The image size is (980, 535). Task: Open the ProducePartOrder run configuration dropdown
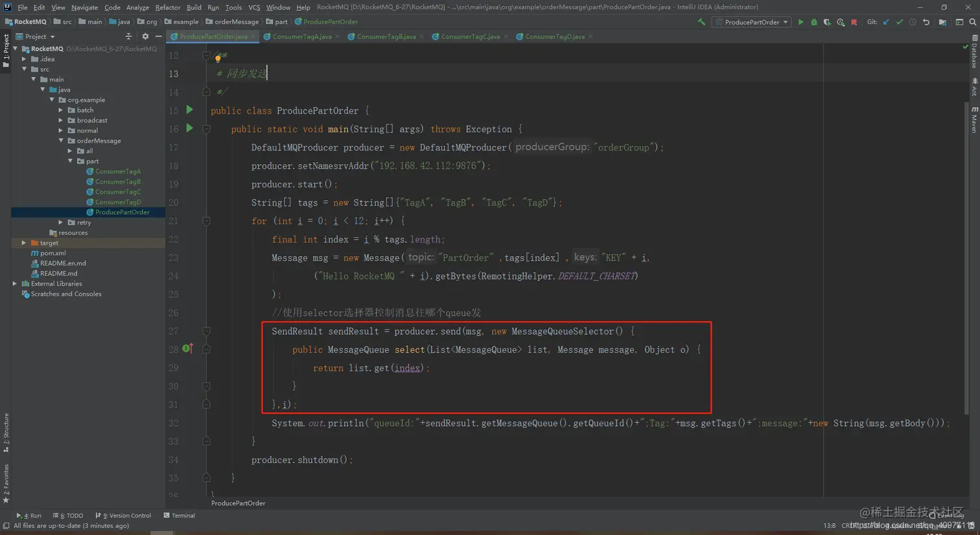coord(752,22)
